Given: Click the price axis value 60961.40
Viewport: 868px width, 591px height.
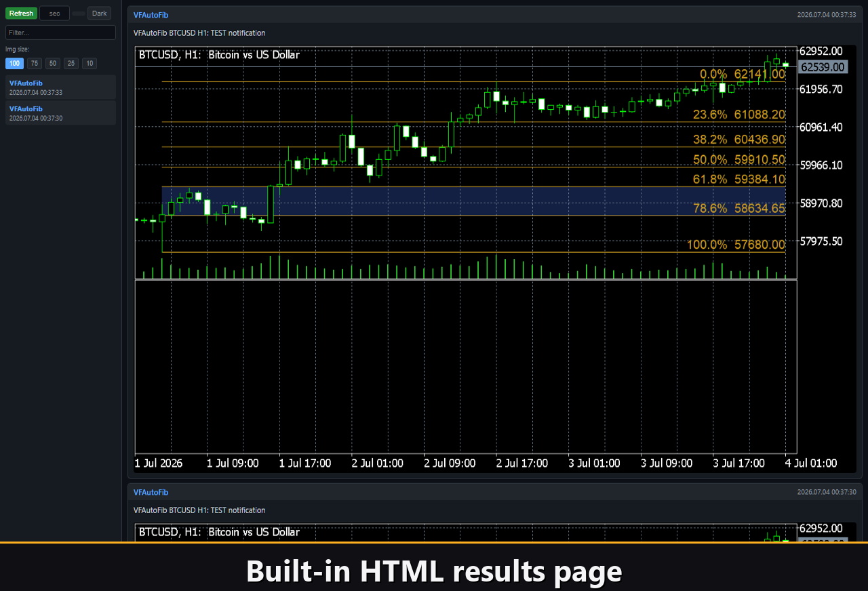Looking at the screenshot, I should (822, 127).
